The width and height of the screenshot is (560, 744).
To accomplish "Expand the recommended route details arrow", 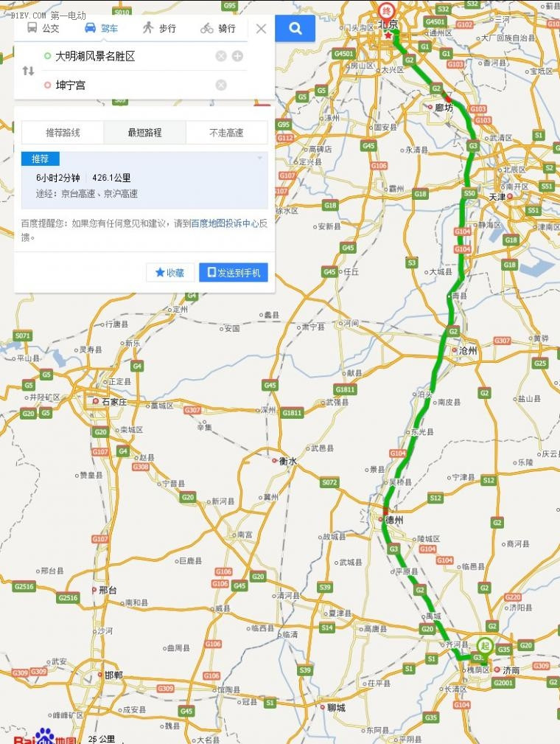I will point(260,158).
